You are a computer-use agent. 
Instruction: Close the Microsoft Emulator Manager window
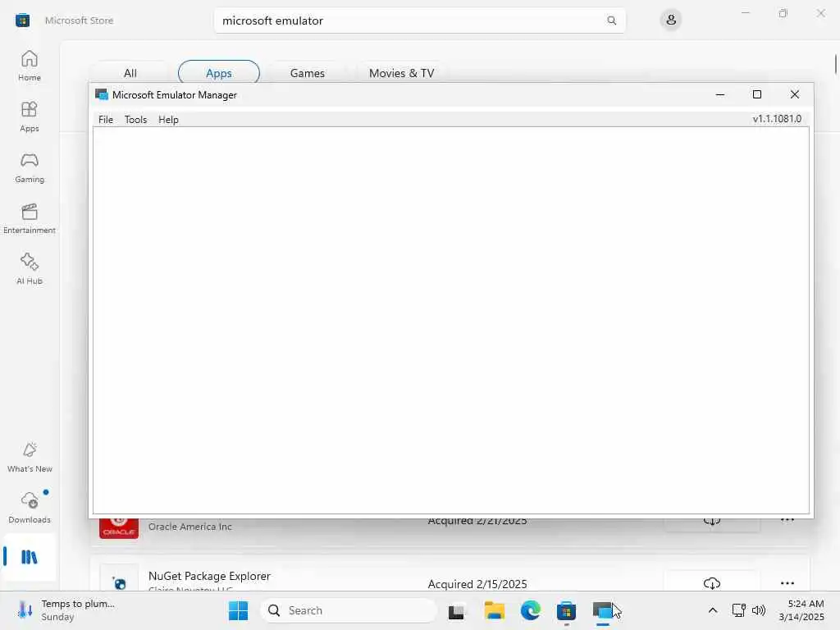point(794,95)
